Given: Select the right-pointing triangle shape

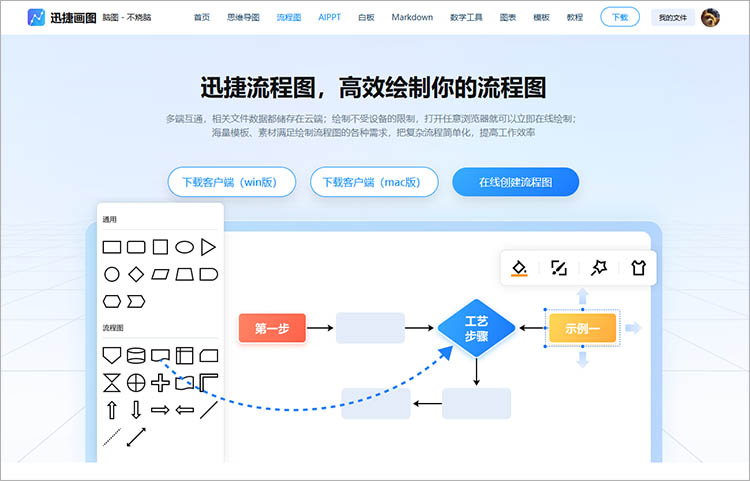Looking at the screenshot, I should click(x=208, y=247).
